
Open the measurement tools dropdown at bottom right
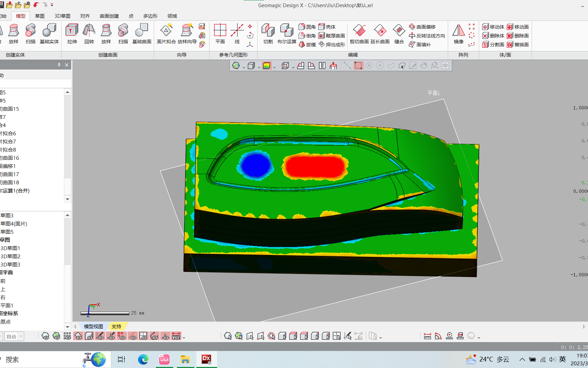click(x=478, y=337)
